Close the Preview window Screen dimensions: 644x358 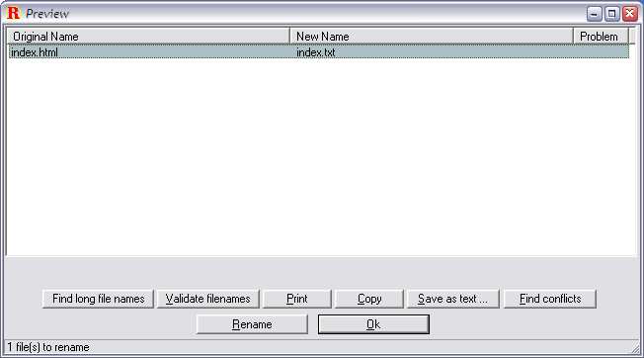pos(629,14)
